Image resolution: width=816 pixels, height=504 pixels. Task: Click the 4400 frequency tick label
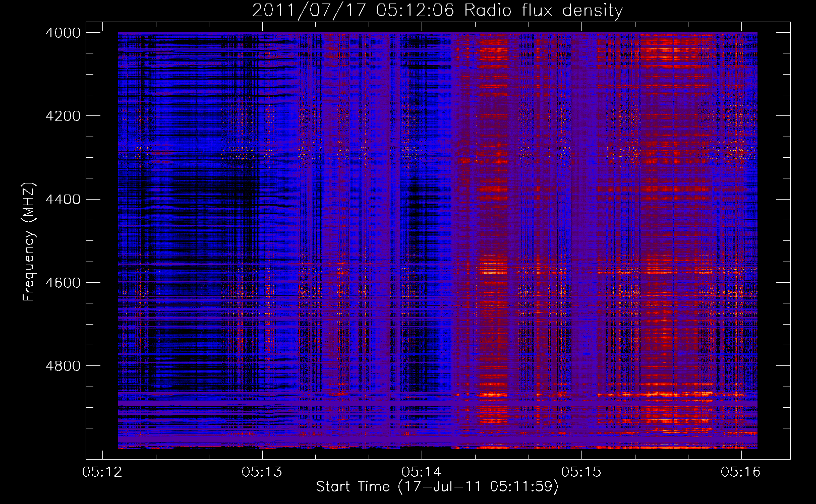point(63,199)
